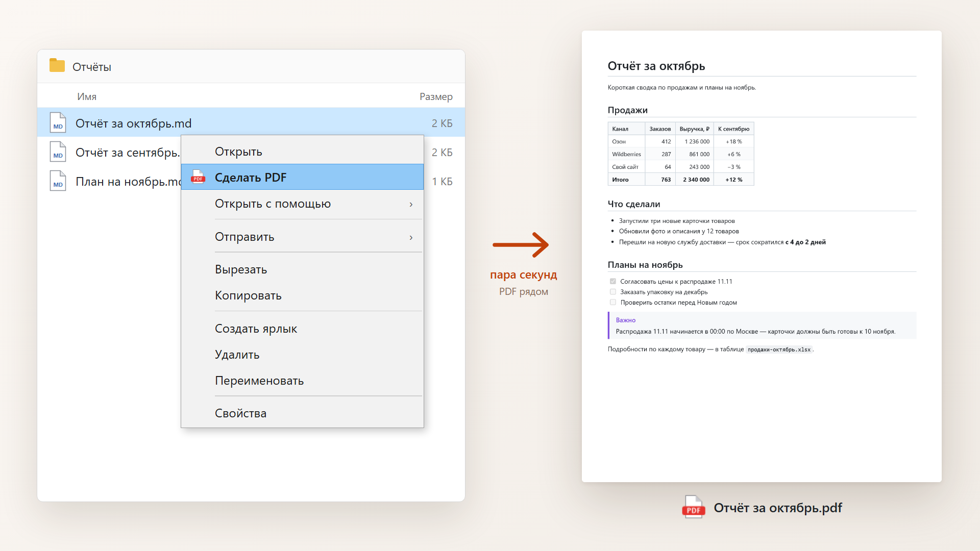Click the PDF icon of Отчёт за октябрь.pdf
The height and width of the screenshot is (551, 980).
coord(694,507)
